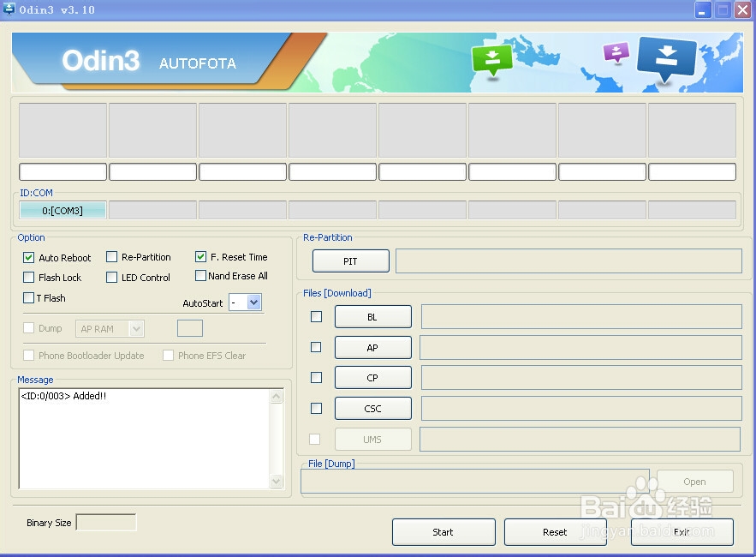Click the purple download bubble in banner

[616, 52]
